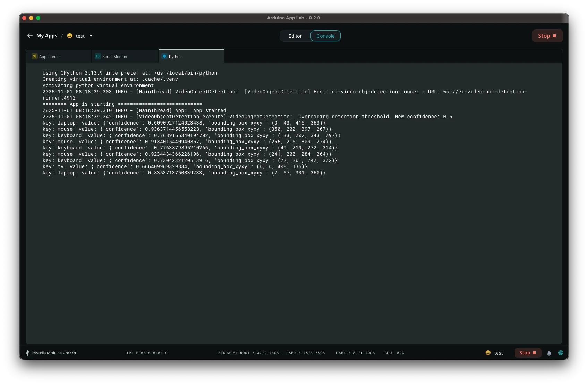Click the CPU usage percentage

394,353
